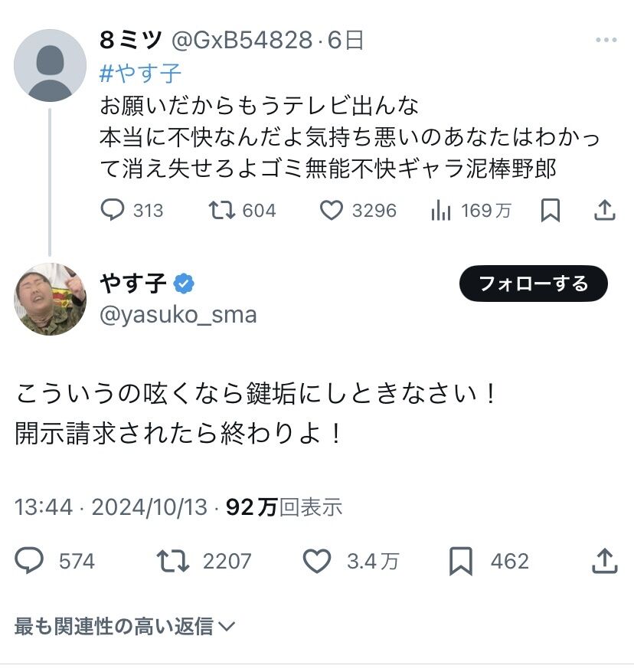The width and height of the screenshot is (634, 672).
Task: Expand the 最も関連性の高い返信 sort dropdown
Action: click(x=124, y=626)
